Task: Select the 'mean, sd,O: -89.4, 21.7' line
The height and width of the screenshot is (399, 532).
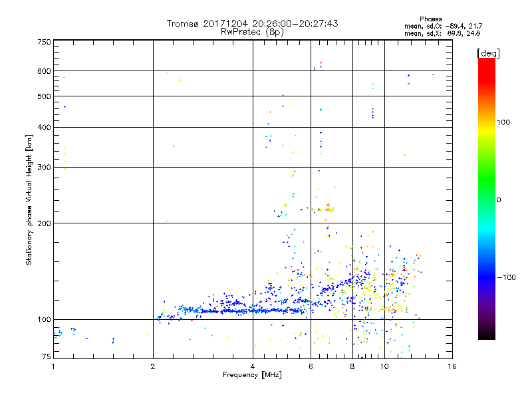Action: pyautogui.click(x=443, y=26)
